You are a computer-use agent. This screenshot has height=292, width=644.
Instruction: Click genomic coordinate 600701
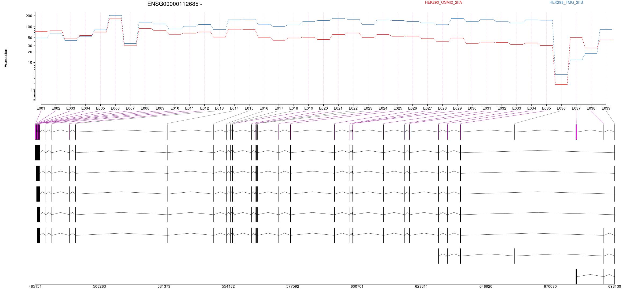coord(357,286)
